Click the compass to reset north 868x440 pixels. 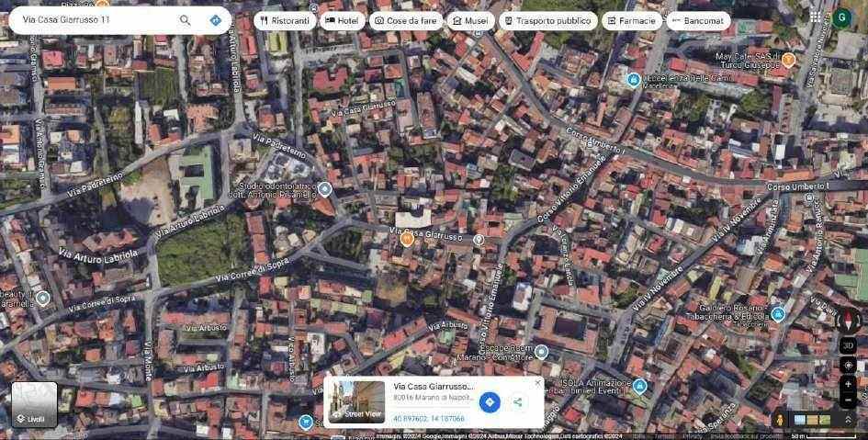[848, 322]
